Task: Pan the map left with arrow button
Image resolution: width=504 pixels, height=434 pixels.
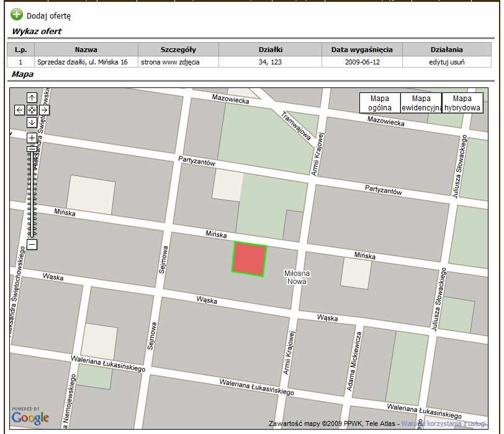Action: [x=19, y=110]
